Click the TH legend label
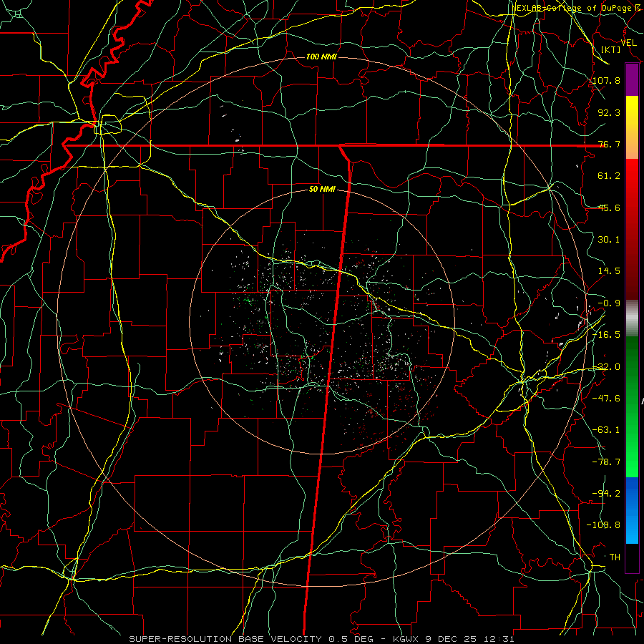 pyautogui.click(x=615, y=557)
